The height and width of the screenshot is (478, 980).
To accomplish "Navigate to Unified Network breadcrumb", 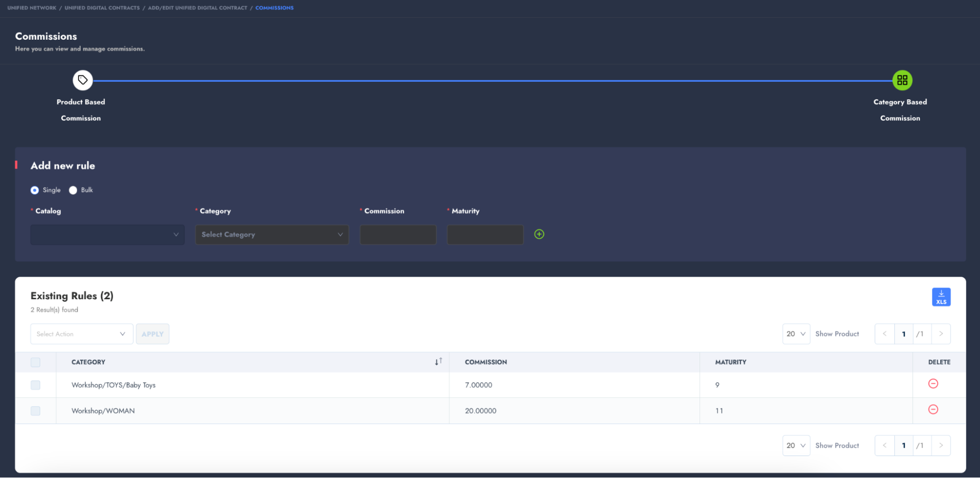I will (x=32, y=8).
